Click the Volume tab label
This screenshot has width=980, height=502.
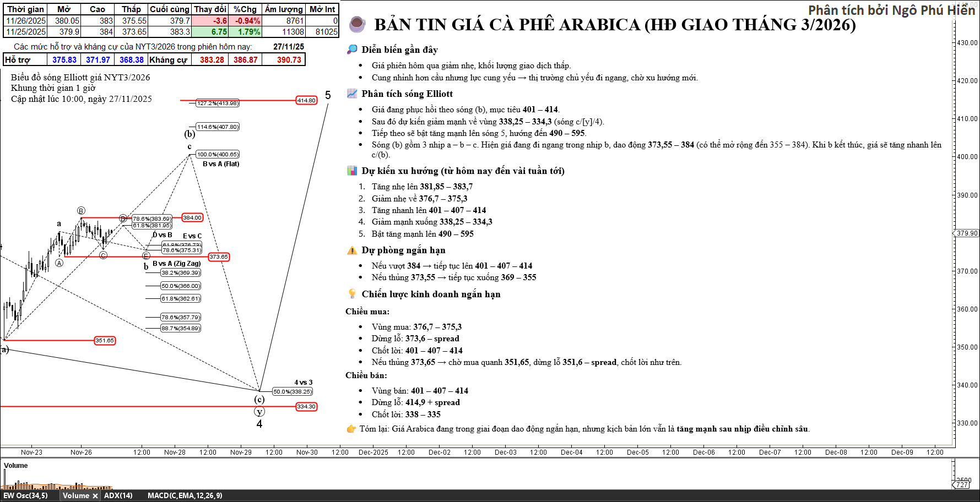(75, 495)
